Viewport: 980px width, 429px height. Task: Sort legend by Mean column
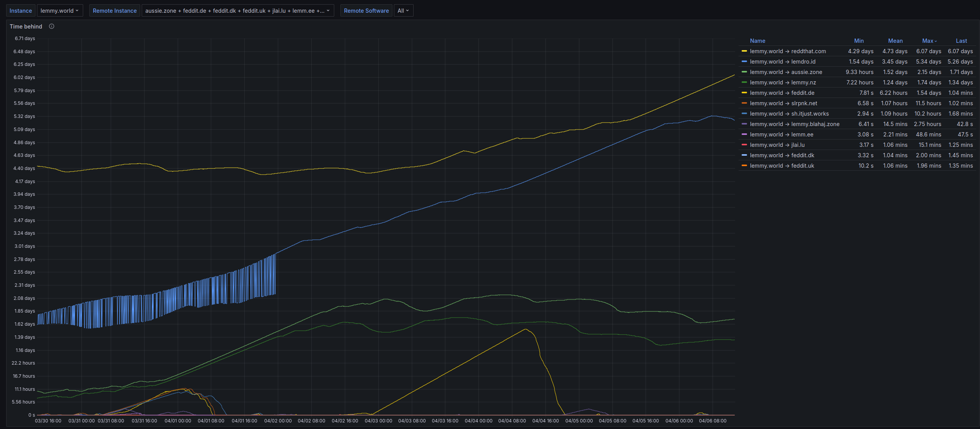point(895,41)
